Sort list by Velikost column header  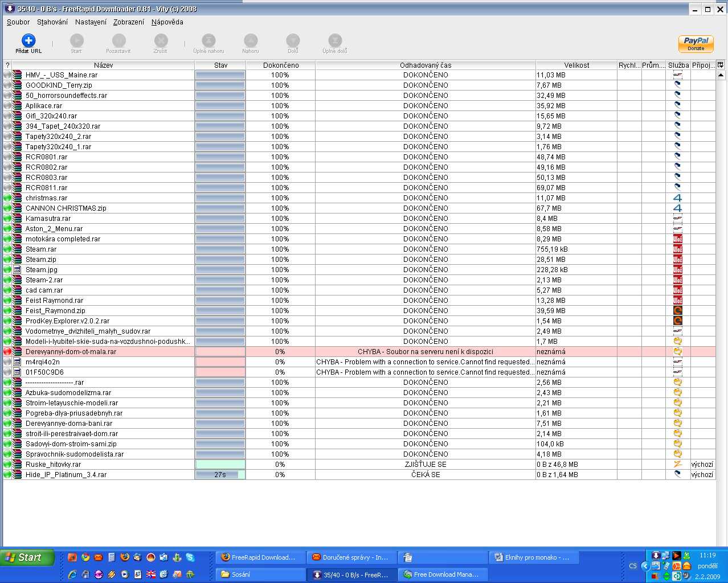point(576,65)
